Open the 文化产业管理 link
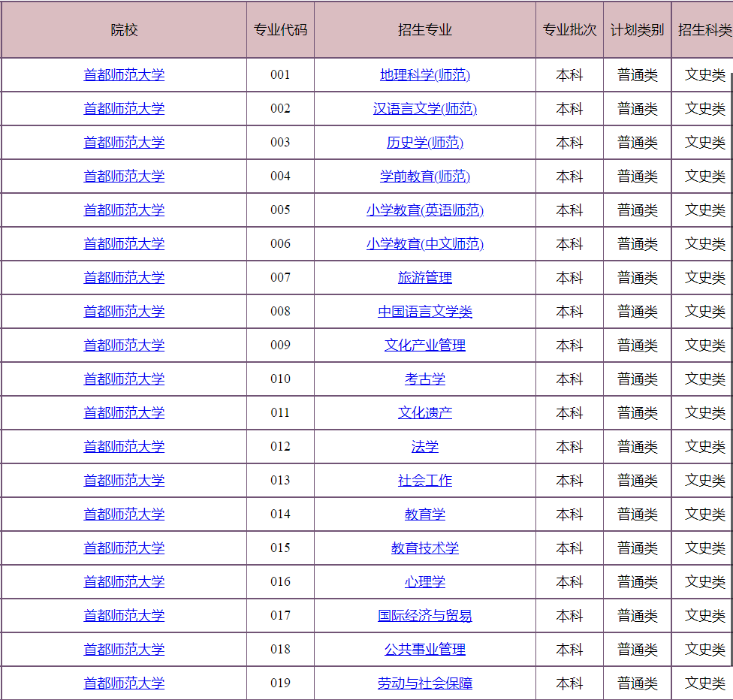The image size is (733, 700). [x=425, y=345]
